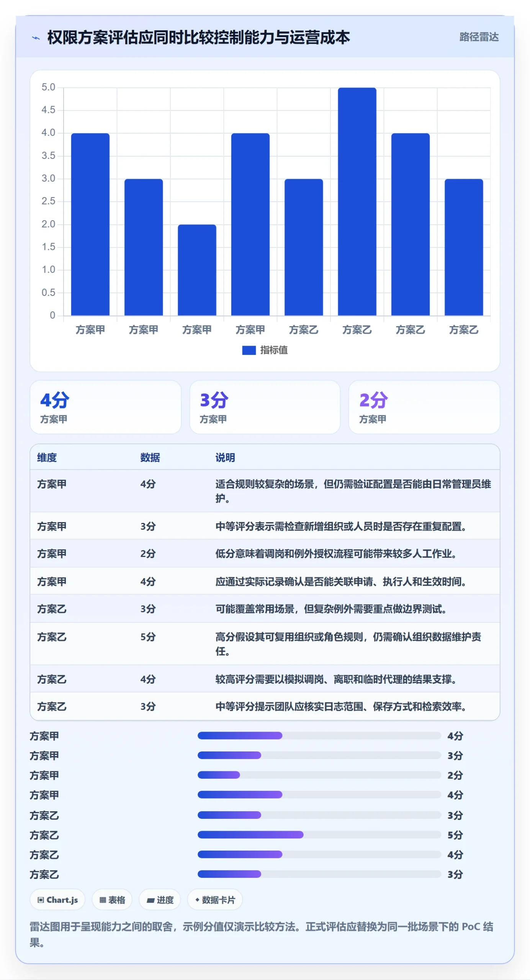Click the 指标值 legend label
The width and height of the screenshot is (530, 980).
(274, 350)
